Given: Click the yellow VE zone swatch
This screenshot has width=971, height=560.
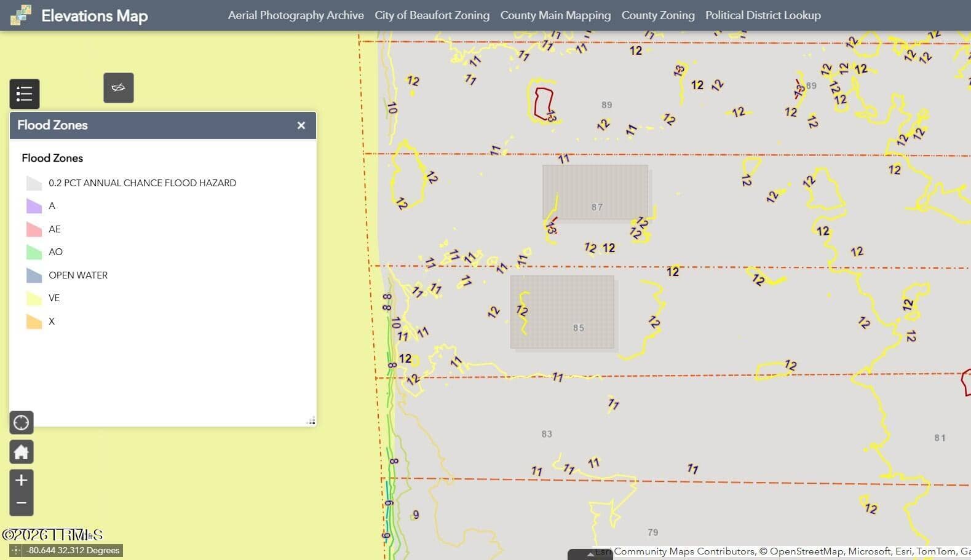Looking at the screenshot, I should tap(34, 298).
